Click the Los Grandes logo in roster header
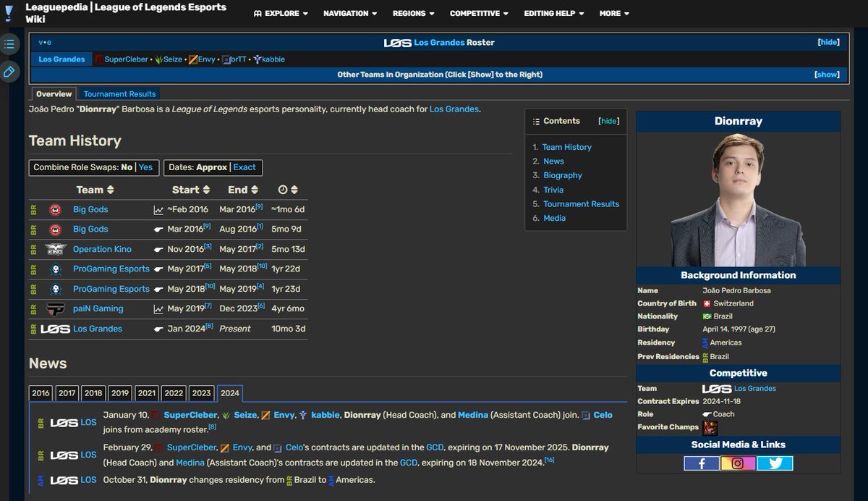Screen dimensions: 868x501 click(397, 43)
